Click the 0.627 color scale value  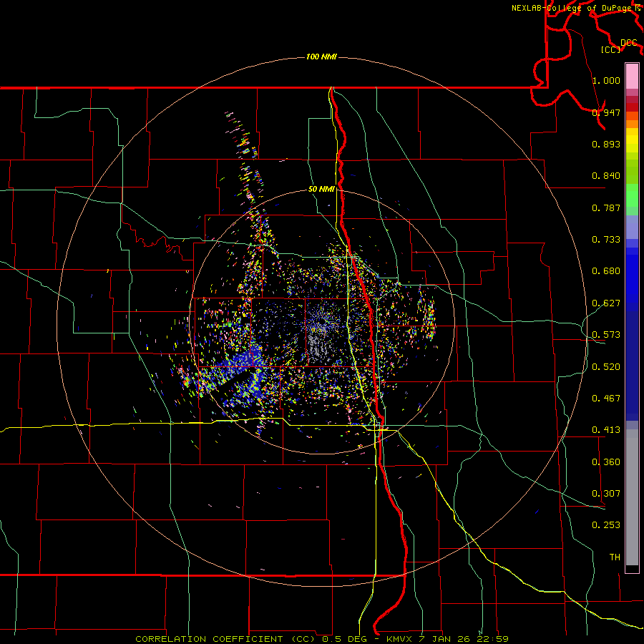point(606,303)
